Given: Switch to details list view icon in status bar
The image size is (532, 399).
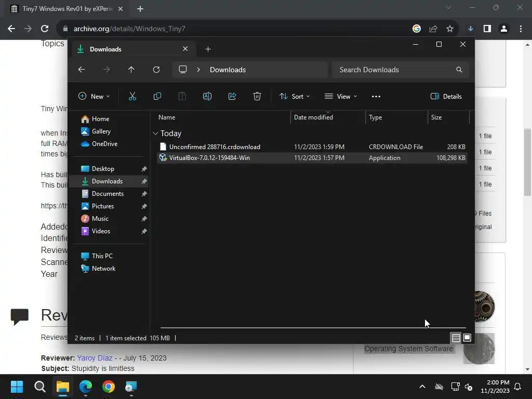Looking at the screenshot, I should pos(456,338).
